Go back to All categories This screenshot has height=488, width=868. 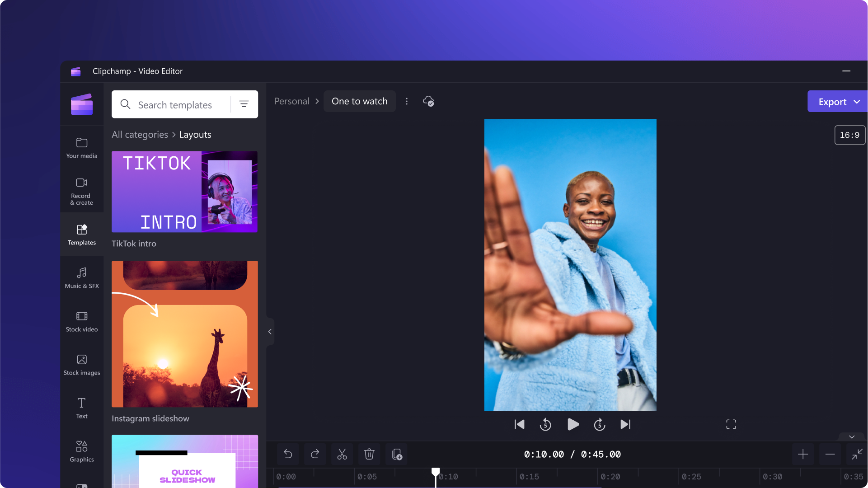(x=140, y=135)
